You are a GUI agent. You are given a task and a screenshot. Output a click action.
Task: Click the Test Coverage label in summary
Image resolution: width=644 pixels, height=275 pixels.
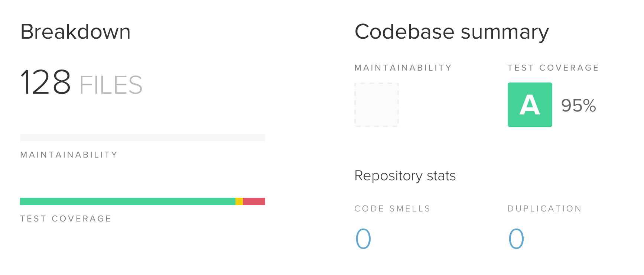pos(553,68)
